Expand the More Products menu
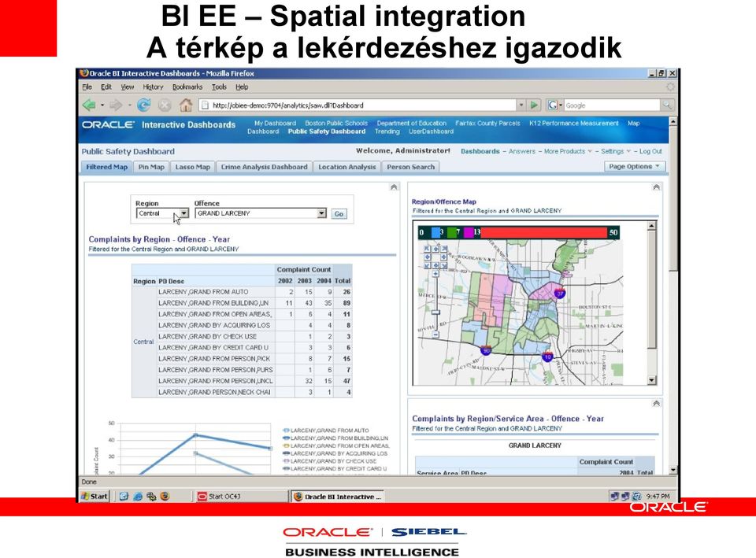 click(568, 151)
